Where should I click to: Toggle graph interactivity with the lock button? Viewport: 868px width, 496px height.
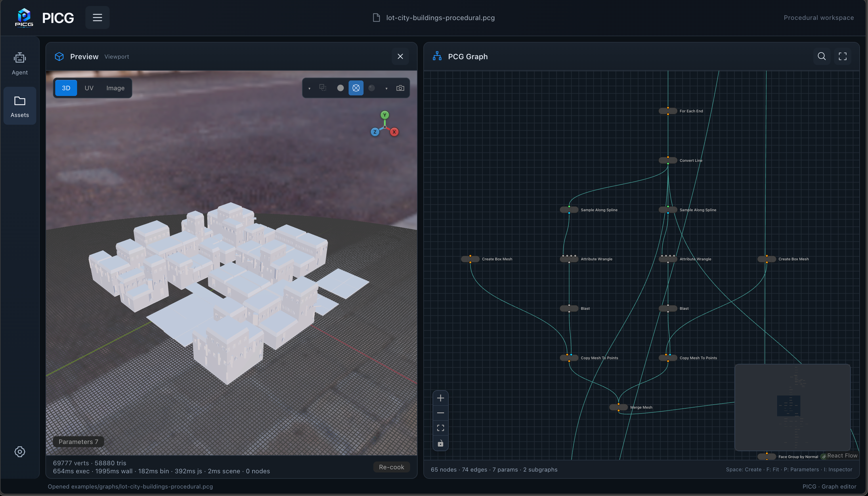(x=441, y=443)
